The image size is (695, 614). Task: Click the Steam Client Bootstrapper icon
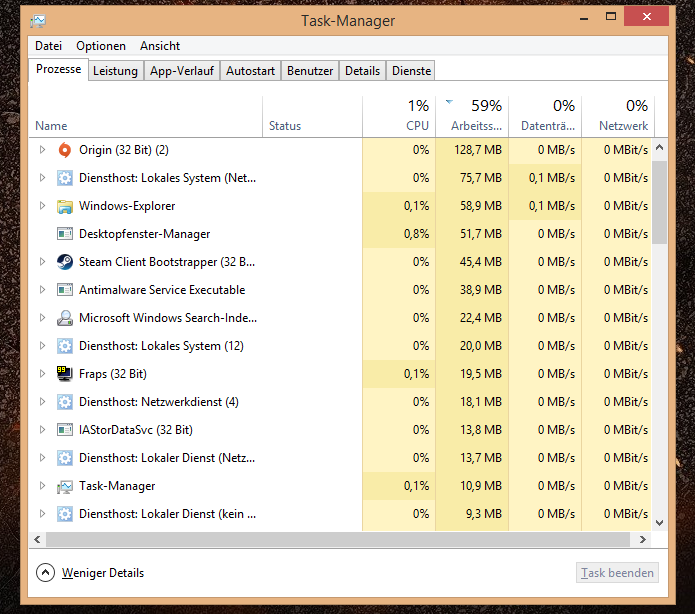click(65, 262)
